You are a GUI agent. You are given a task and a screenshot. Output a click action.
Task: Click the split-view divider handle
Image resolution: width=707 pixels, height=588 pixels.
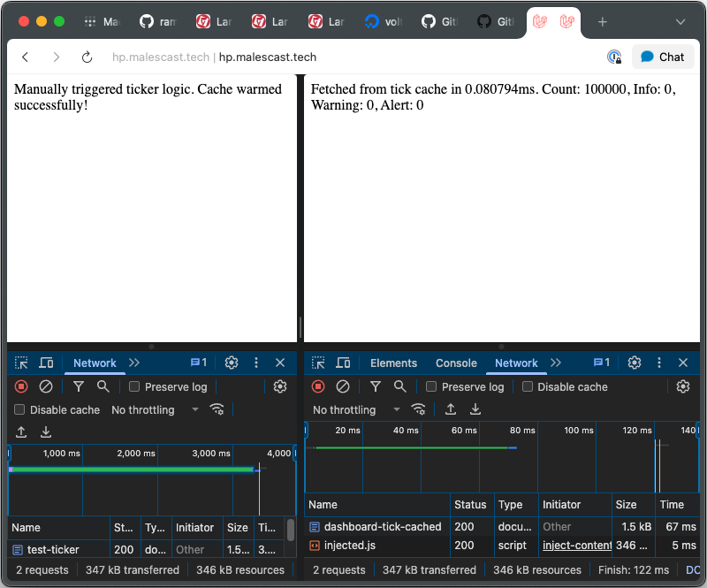click(x=300, y=328)
